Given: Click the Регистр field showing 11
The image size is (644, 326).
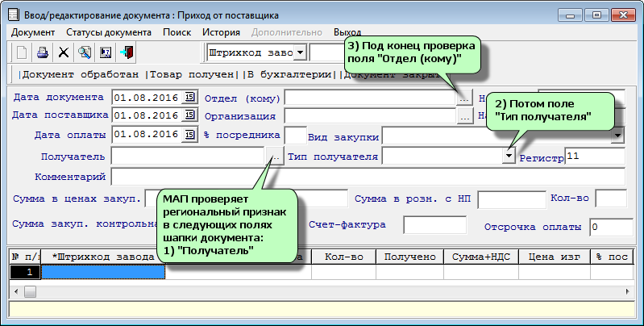Looking at the screenshot, I should tap(595, 157).
